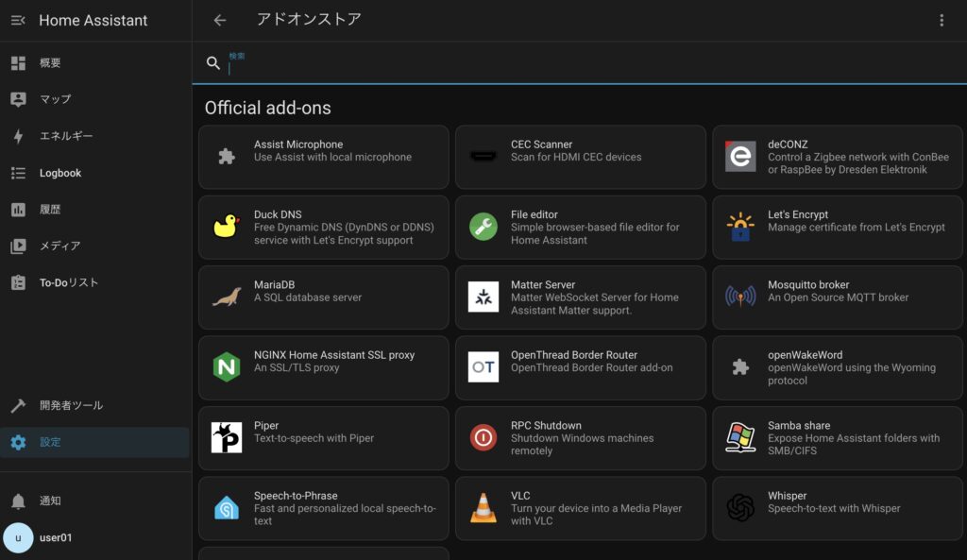Open the Assist Microphone add-on card
967x560 pixels.
(x=324, y=157)
